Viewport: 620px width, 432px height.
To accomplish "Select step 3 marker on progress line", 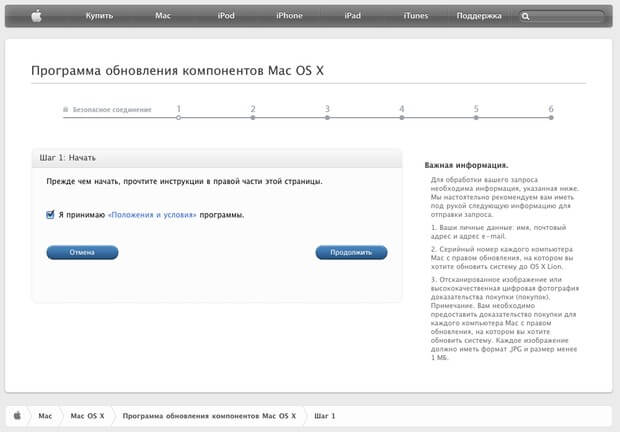I will coord(327,117).
